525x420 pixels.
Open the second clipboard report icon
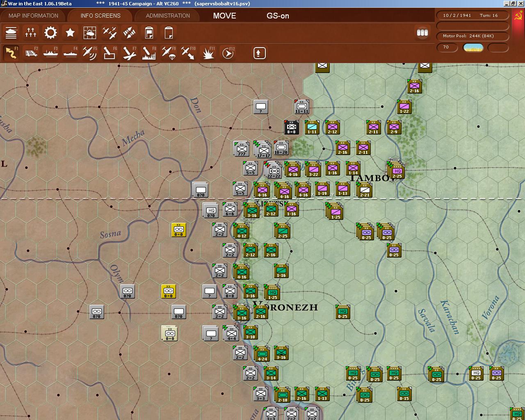coord(169,32)
